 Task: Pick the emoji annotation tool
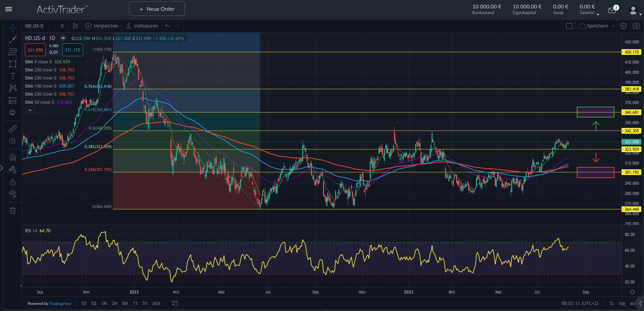pyautogui.click(x=12, y=112)
